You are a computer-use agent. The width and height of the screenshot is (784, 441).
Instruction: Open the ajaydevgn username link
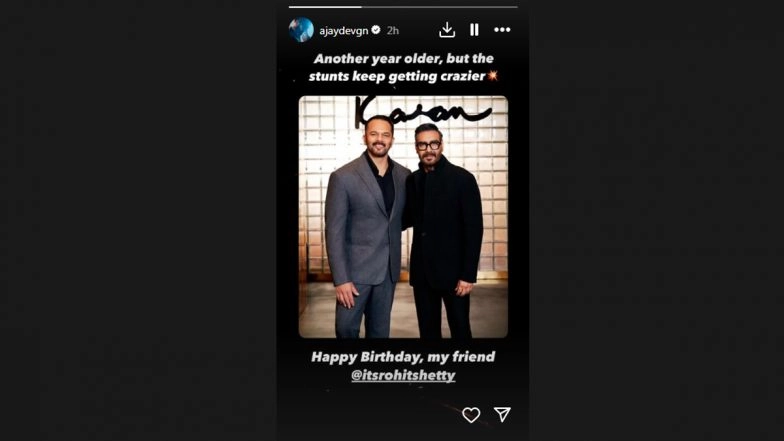[x=344, y=30]
